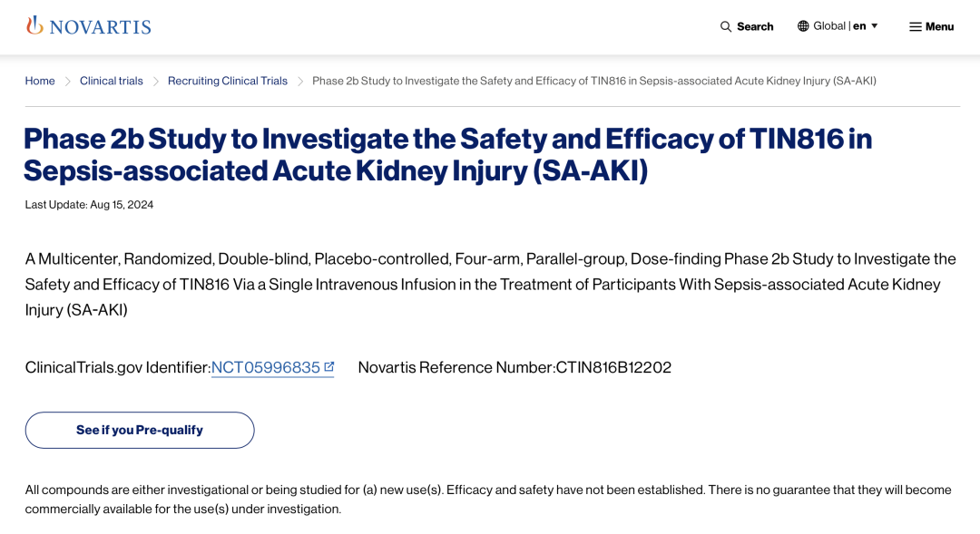Open the Global region selector text
Viewport: 980px width, 534px height.
click(829, 25)
